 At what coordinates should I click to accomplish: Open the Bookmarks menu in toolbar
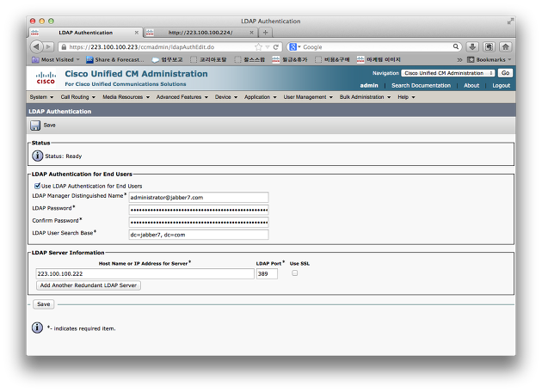click(490, 60)
